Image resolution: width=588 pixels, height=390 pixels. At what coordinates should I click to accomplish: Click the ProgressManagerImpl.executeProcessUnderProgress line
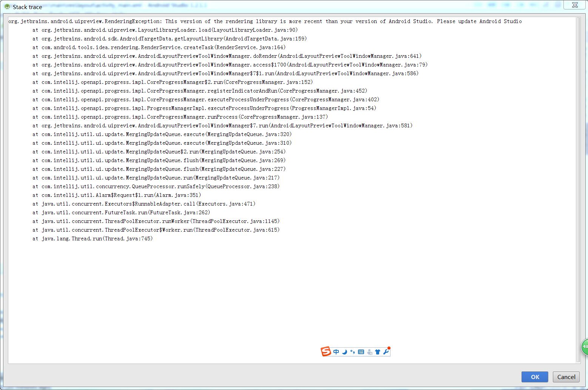[x=204, y=108]
